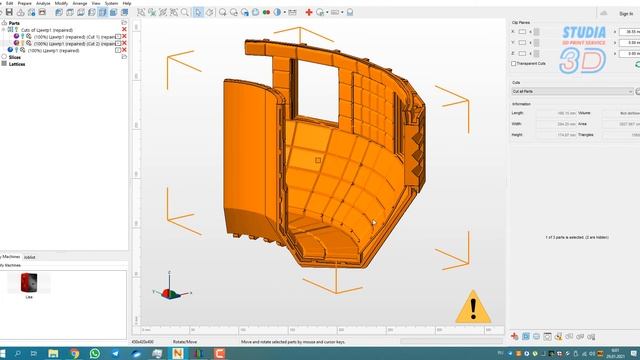Open dropdown arrow beside half-shaded display icon
The width and height of the screenshot is (640, 360).
[284, 12]
